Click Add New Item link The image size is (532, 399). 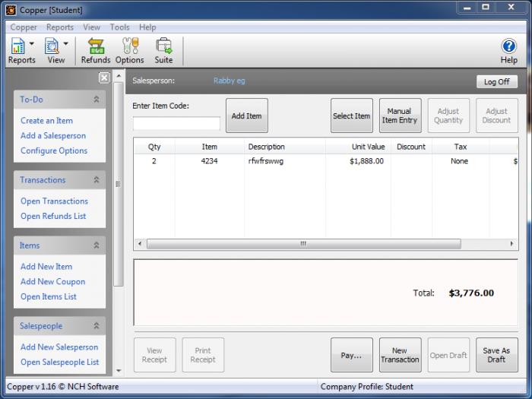[46, 266]
